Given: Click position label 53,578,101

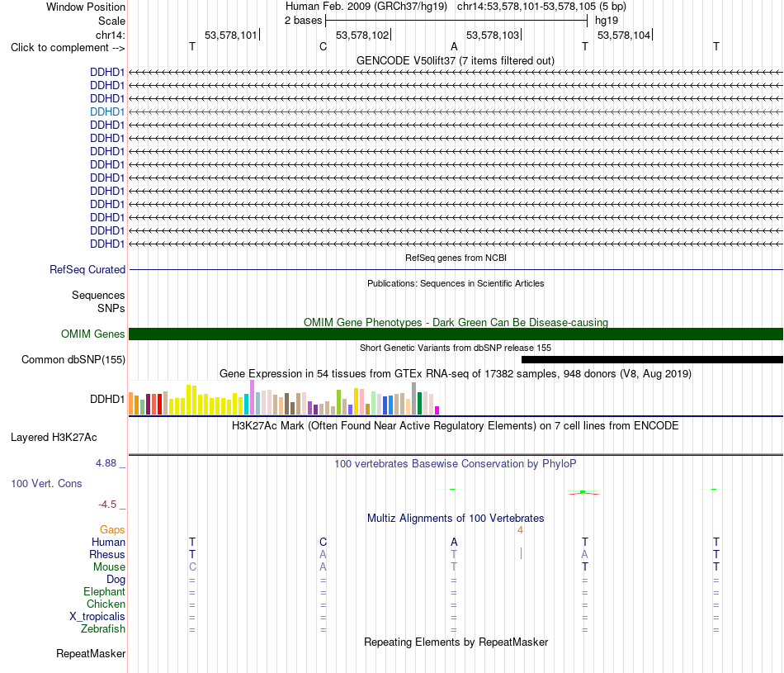Looking at the screenshot, I should click(x=230, y=35).
